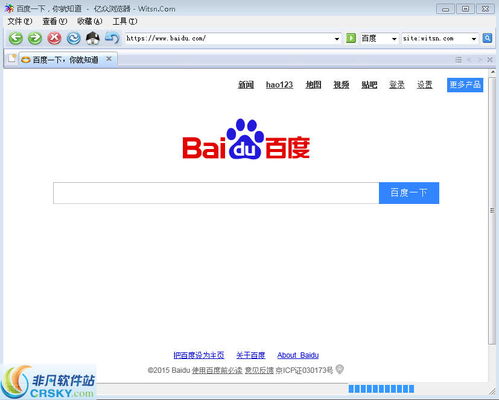The height and width of the screenshot is (400, 499).
Task: Click the green forward arrow icon
Action: click(x=35, y=38)
